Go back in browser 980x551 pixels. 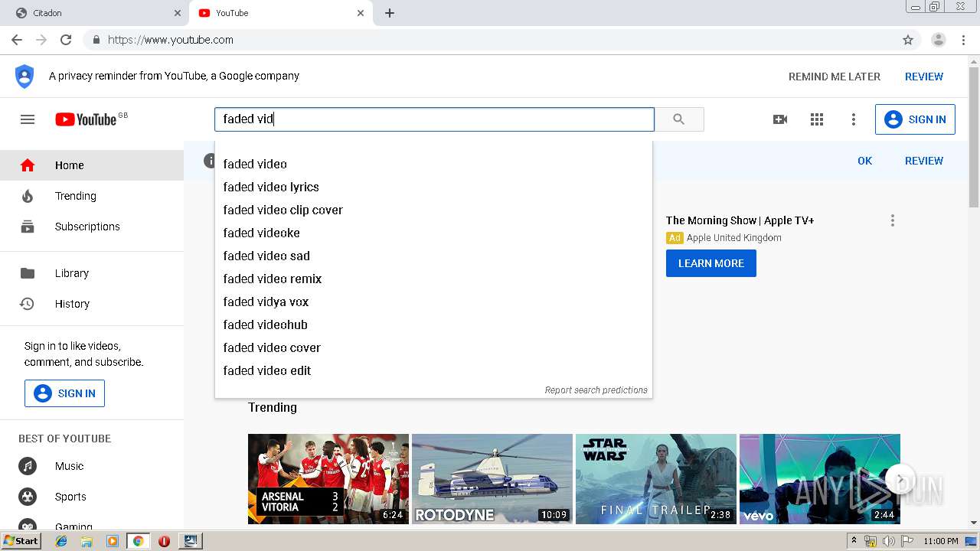point(17,40)
